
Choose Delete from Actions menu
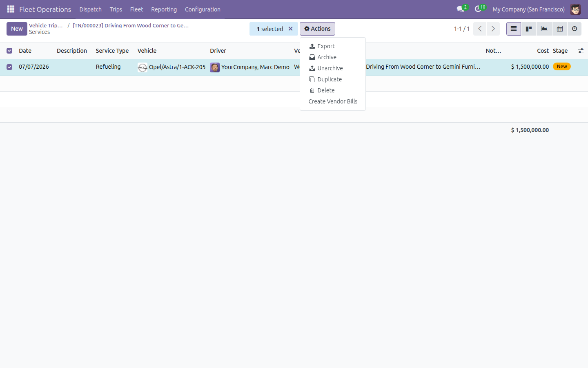pyautogui.click(x=333, y=90)
